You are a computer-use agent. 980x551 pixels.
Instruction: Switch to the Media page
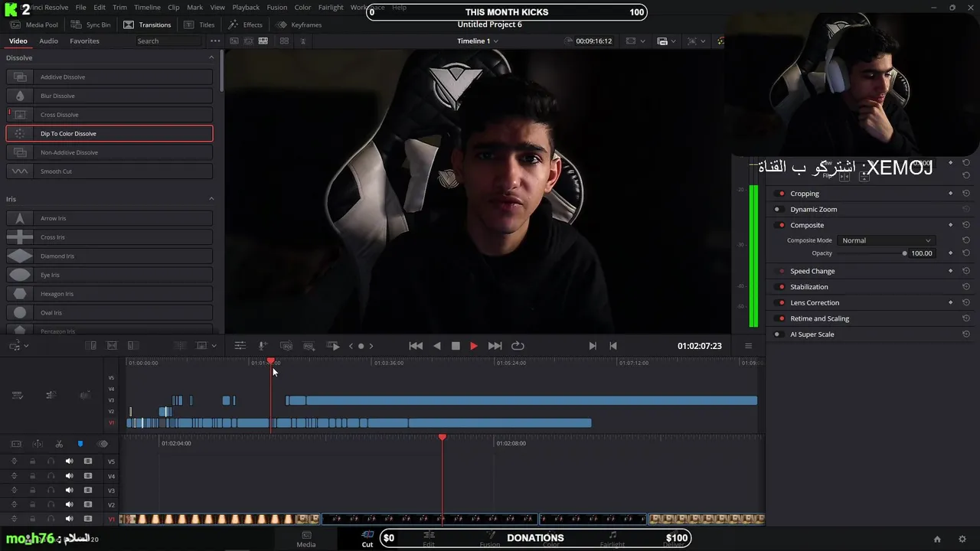click(306, 539)
